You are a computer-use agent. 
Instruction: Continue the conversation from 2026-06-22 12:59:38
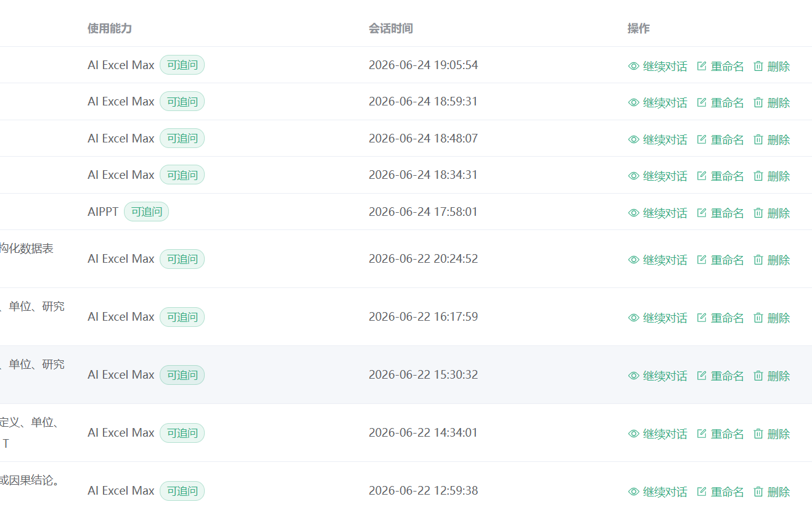click(657, 492)
